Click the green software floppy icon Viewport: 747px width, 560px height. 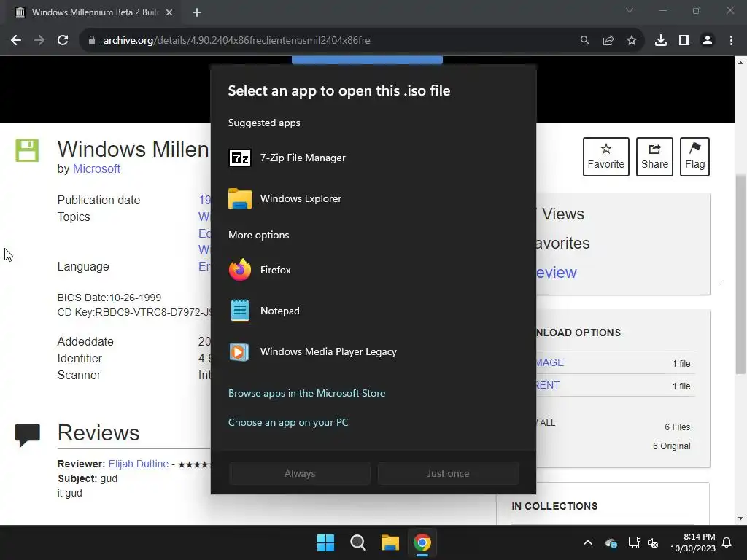27,150
